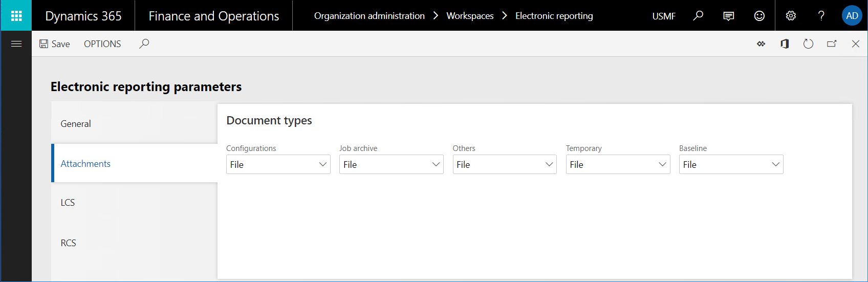Close the Electronic reporting parameters form
The height and width of the screenshot is (282, 868).
[855, 44]
